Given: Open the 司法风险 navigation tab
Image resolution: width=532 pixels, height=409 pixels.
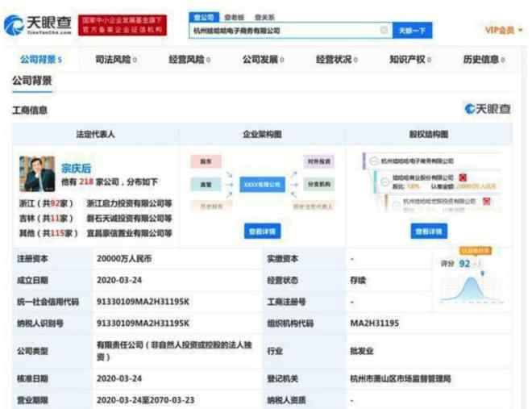Looking at the screenshot, I should point(116,60).
